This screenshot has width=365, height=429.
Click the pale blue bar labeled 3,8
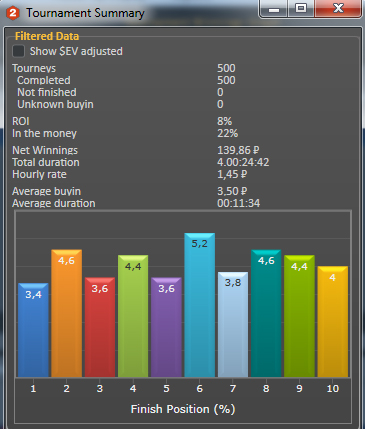(x=233, y=324)
